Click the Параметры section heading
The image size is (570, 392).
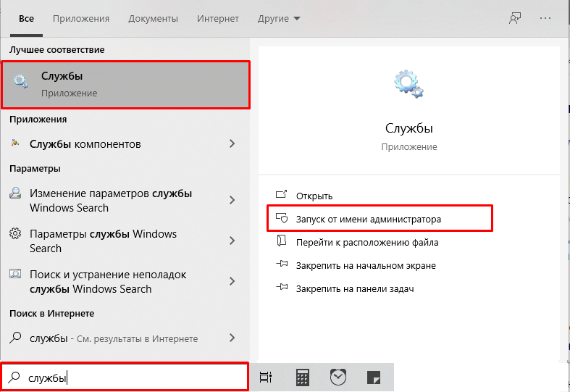click(x=35, y=169)
